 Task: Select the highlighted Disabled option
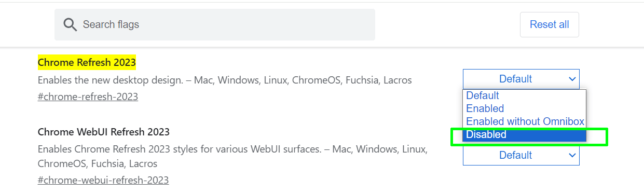tap(524, 135)
